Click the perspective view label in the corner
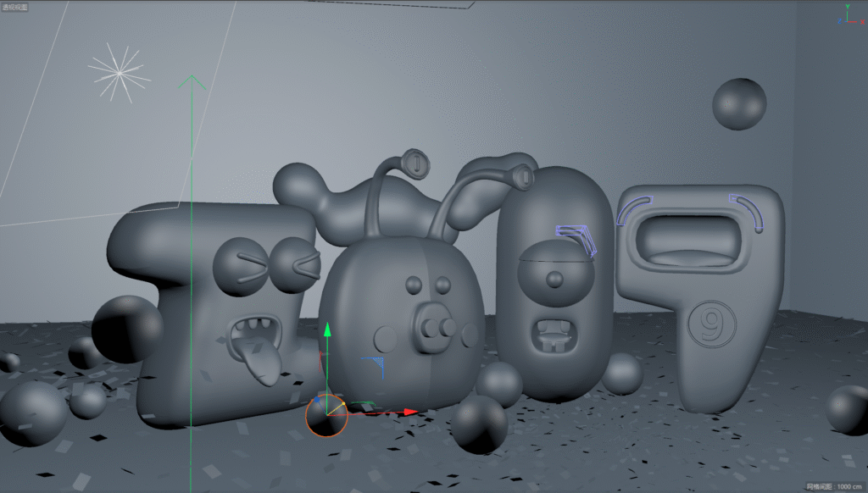The width and height of the screenshot is (868, 493). pos(14,6)
